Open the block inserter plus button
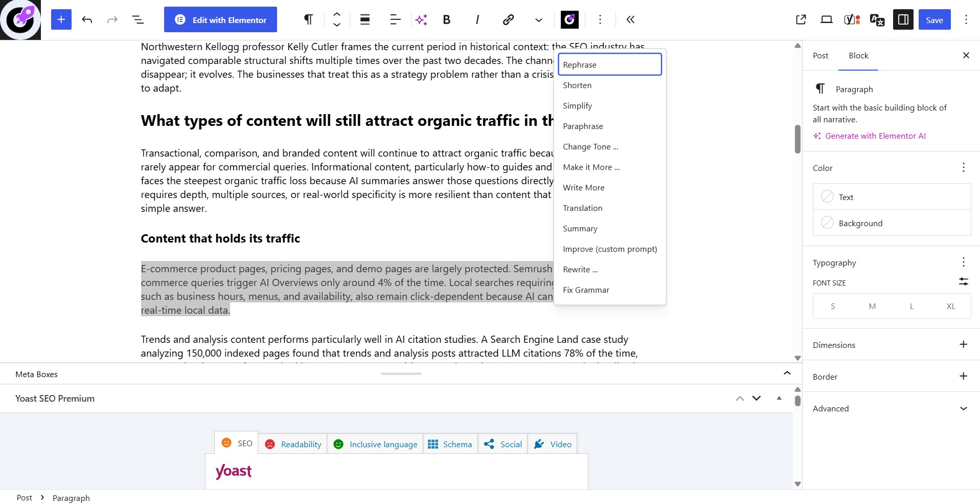The image size is (980, 504). [x=61, y=19]
